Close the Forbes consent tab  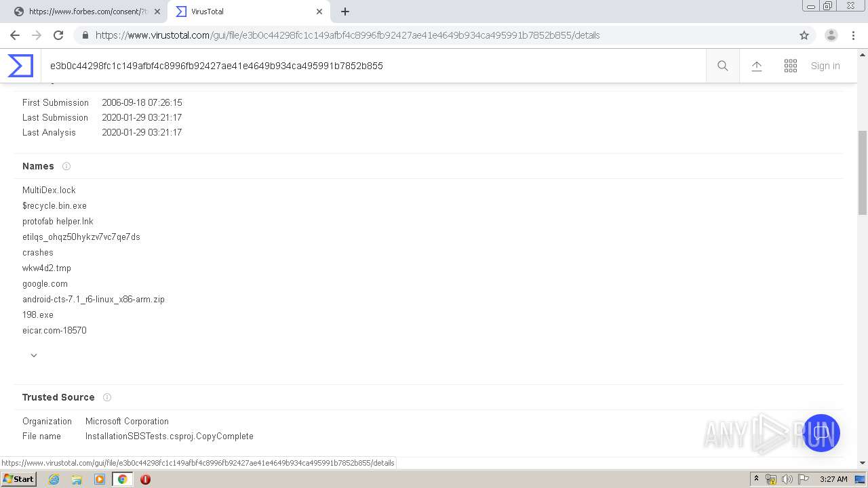[157, 12]
